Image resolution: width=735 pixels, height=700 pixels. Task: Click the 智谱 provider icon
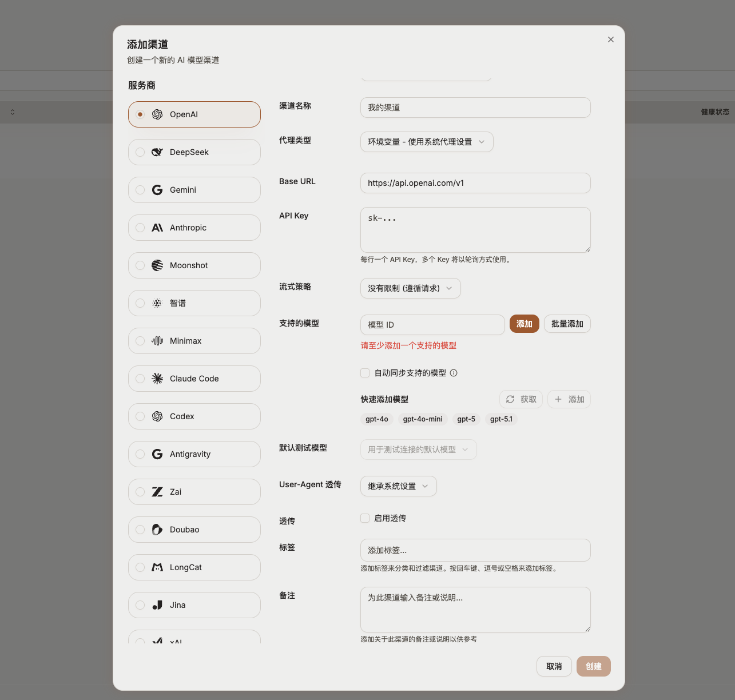click(x=157, y=303)
